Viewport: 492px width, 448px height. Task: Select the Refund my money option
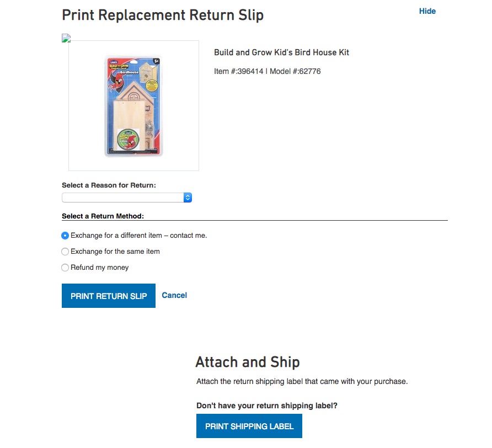[66, 268]
